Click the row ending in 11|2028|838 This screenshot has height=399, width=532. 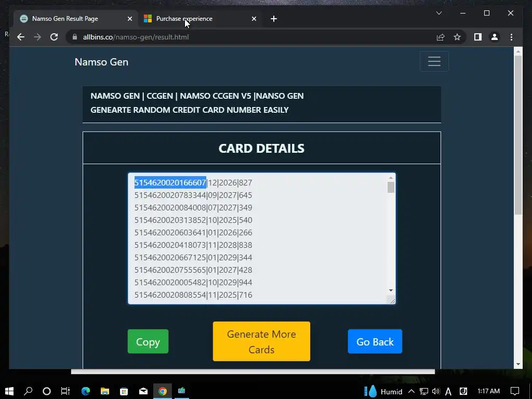[193, 245]
